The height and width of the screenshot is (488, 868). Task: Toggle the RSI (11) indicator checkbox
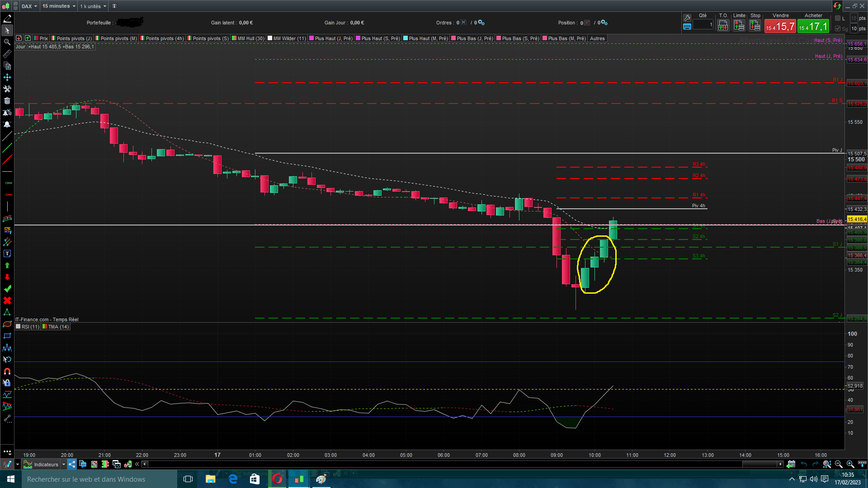pos(19,327)
